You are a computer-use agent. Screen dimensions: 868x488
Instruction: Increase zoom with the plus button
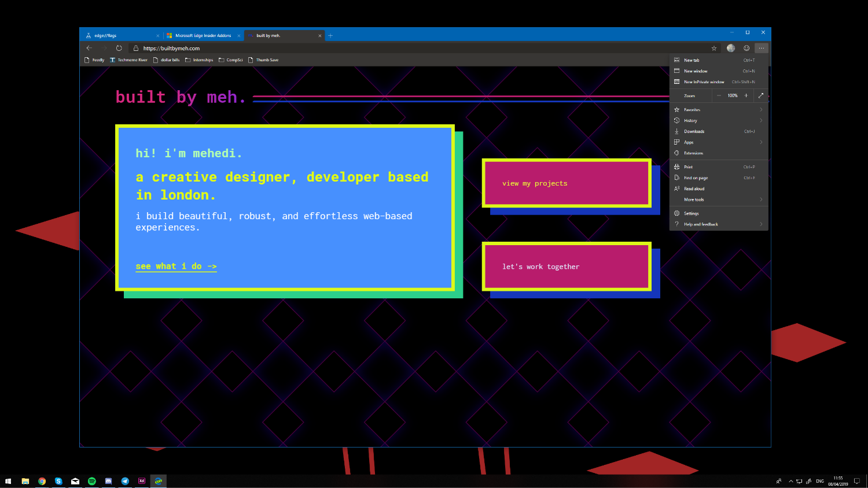pos(746,95)
